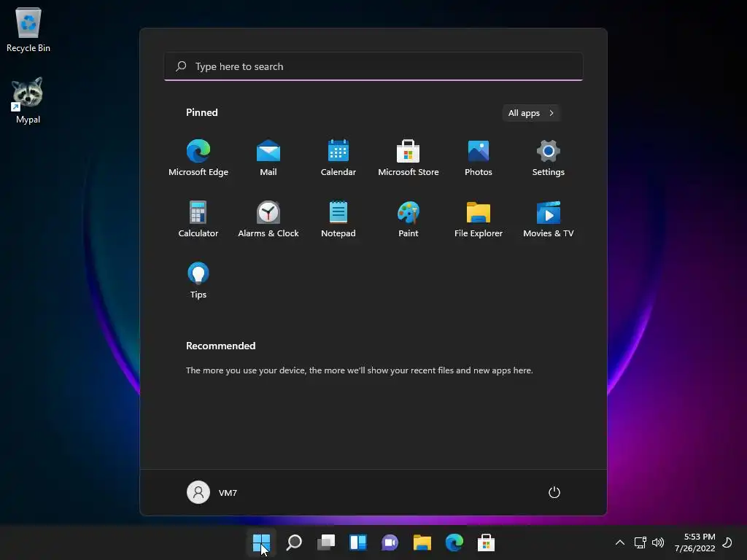Launch the Calculator app
Image resolution: width=747 pixels, height=560 pixels.
[198, 219]
